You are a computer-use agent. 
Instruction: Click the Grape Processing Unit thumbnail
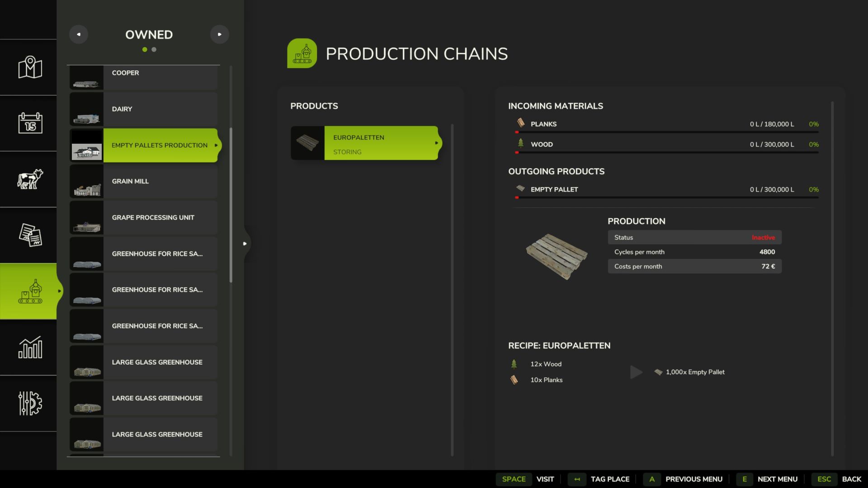[x=87, y=218]
